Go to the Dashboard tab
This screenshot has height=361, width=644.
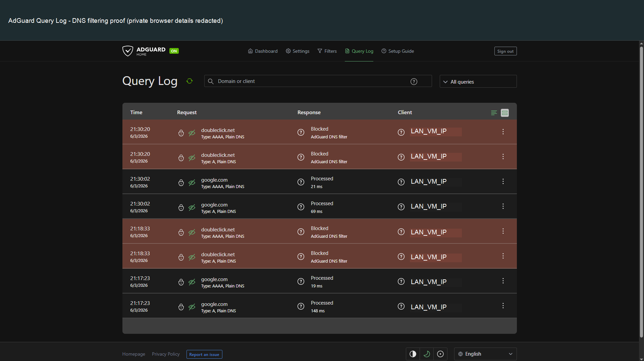pyautogui.click(x=263, y=51)
